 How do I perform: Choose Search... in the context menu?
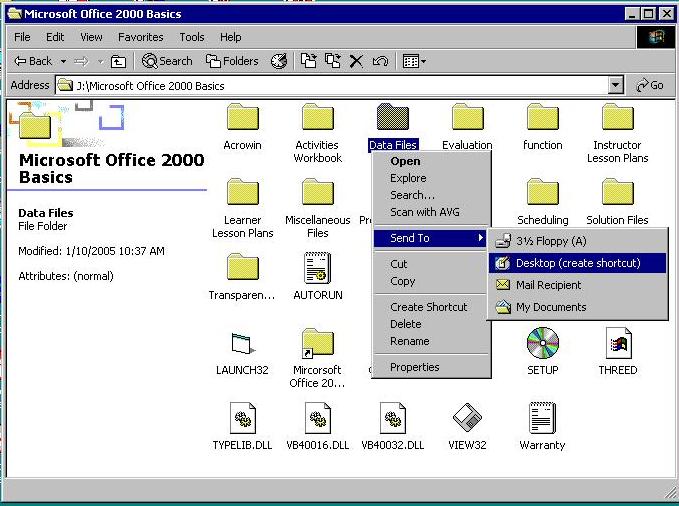[431, 195]
